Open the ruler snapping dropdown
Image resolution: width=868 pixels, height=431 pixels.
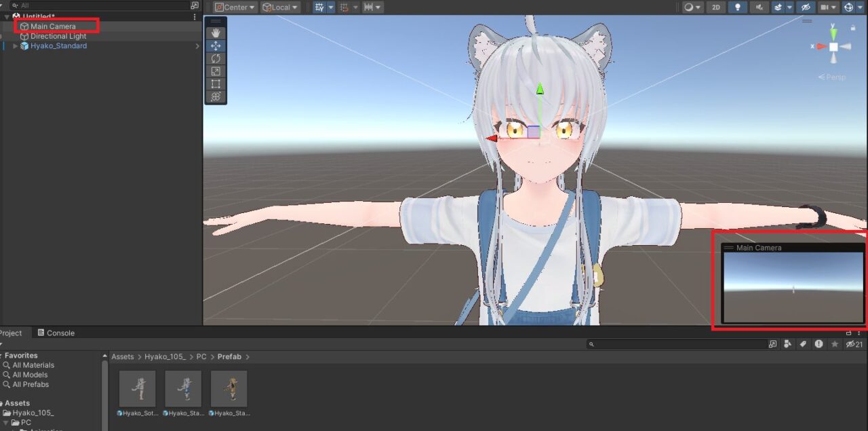tap(372, 7)
